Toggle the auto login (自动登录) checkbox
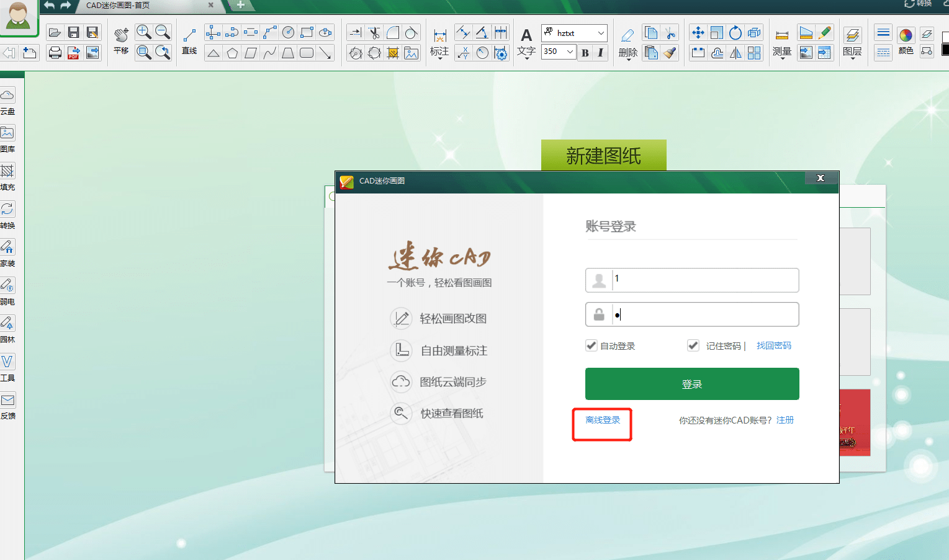The height and width of the screenshot is (560, 949). (x=591, y=345)
